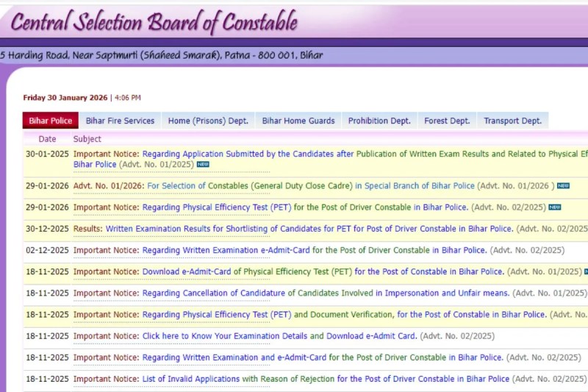The image size is (588, 392).
Task: Open PET and Document Verification notice
Action: point(344,314)
